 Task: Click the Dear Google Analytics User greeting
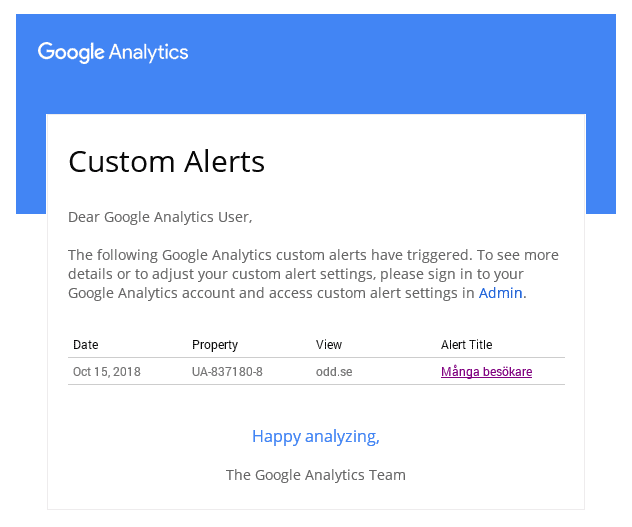pos(160,217)
